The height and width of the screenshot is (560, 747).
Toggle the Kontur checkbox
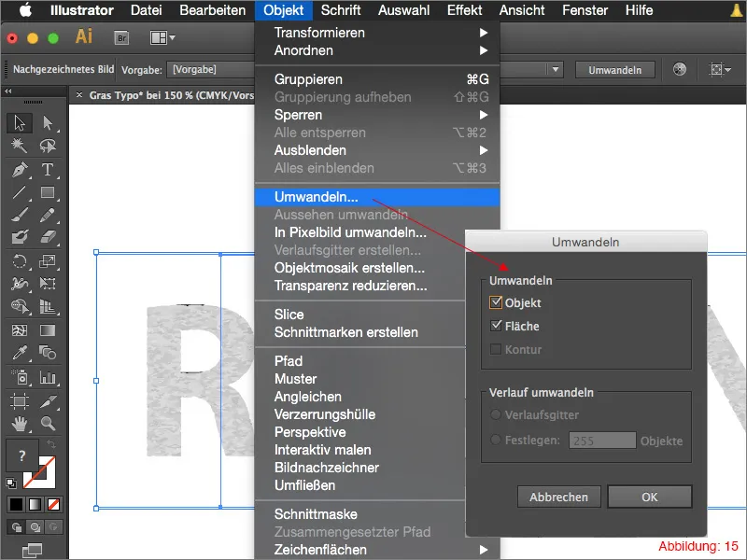tap(496, 349)
